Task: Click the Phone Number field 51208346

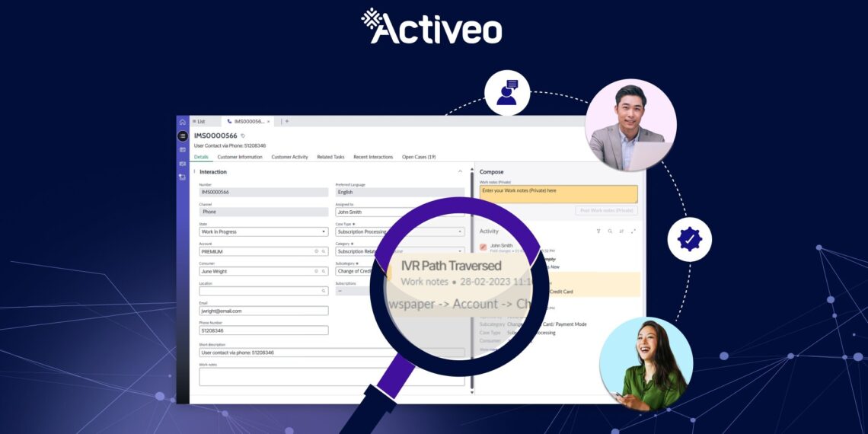Action: click(263, 330)
